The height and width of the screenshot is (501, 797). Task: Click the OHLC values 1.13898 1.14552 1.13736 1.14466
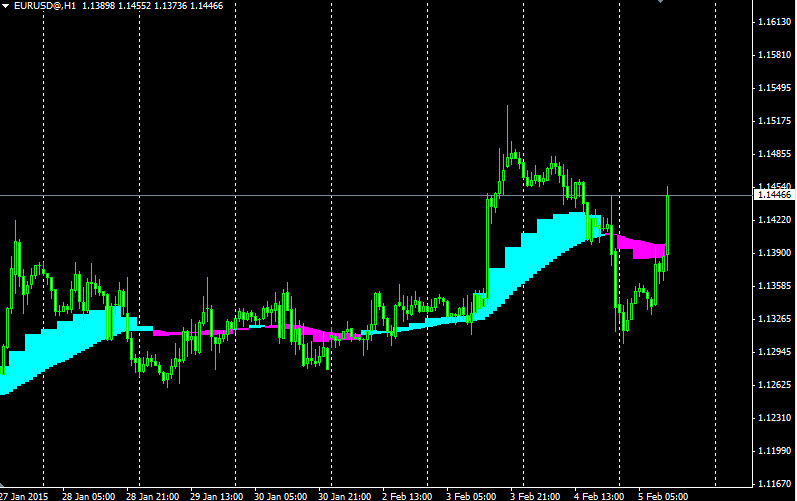point(152,6)
